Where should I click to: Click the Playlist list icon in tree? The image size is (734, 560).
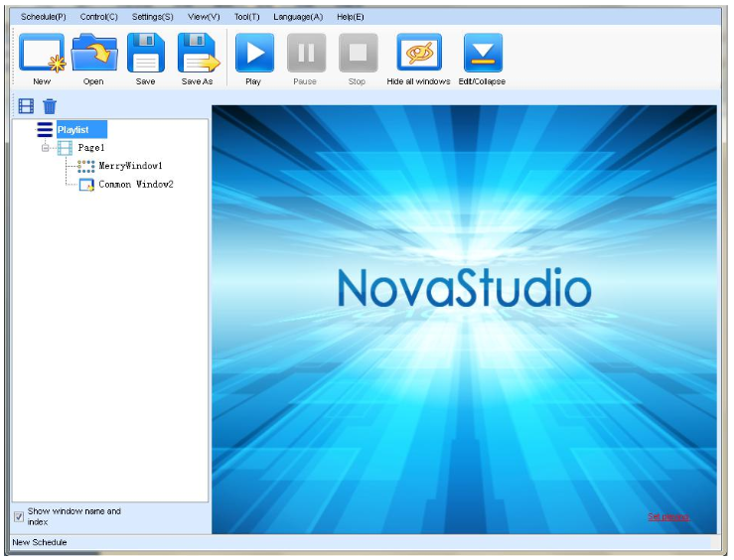tap(45, 129)
